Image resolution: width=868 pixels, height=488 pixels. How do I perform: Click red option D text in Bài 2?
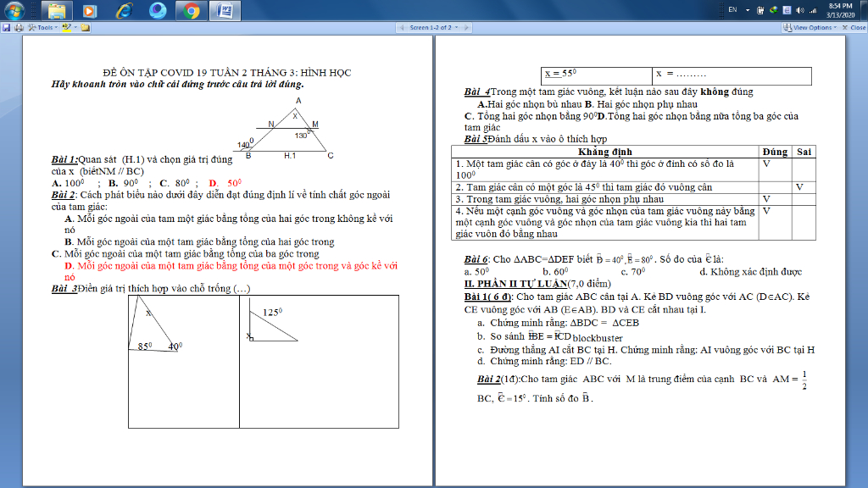tap(231, 271)
